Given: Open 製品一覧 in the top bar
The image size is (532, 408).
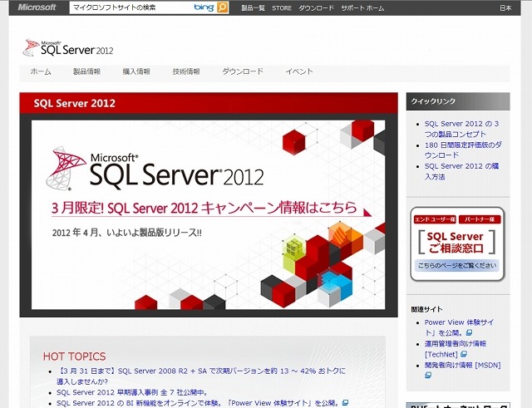Looking at the screenshot, I should (253, 7).
